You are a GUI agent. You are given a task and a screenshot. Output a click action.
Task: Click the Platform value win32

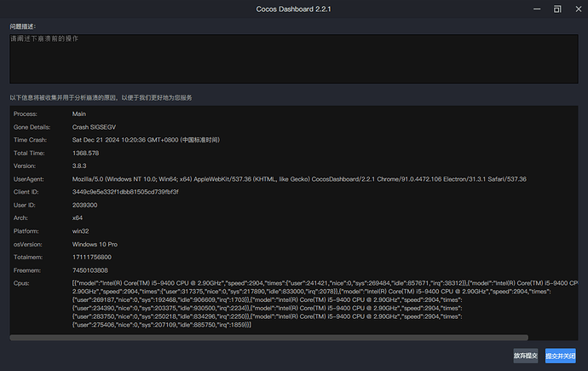81,230
